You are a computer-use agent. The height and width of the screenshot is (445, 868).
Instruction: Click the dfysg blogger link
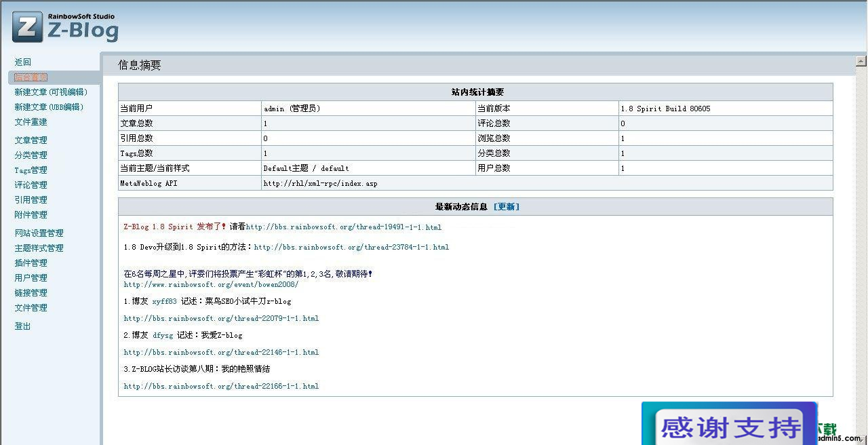pyautogui.click(x=163, y=335)
